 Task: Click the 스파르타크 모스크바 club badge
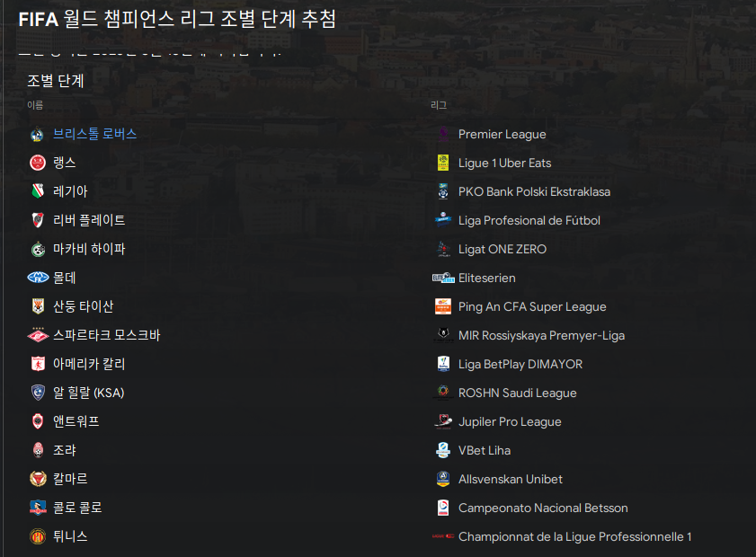(x=38, y=335)
